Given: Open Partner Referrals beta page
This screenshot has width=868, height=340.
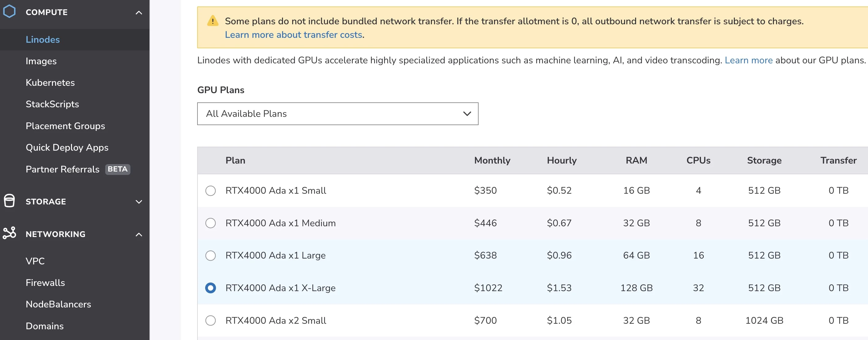Looking at the screenshot, I should (63, 169).
